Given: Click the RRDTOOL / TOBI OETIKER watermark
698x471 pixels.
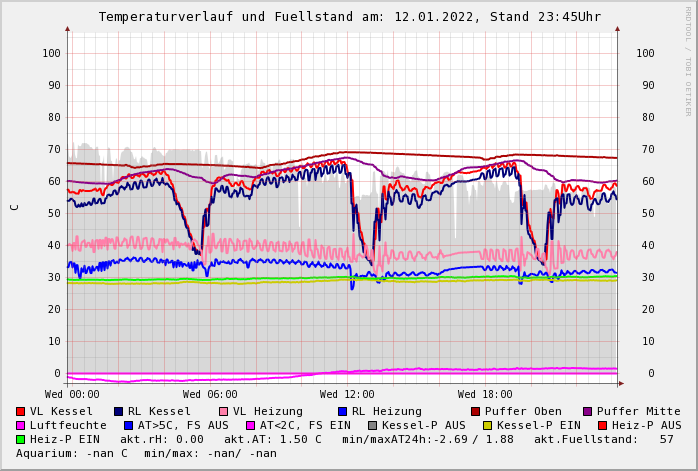Looking at the screenshot, I should click(x=687, y=60).
